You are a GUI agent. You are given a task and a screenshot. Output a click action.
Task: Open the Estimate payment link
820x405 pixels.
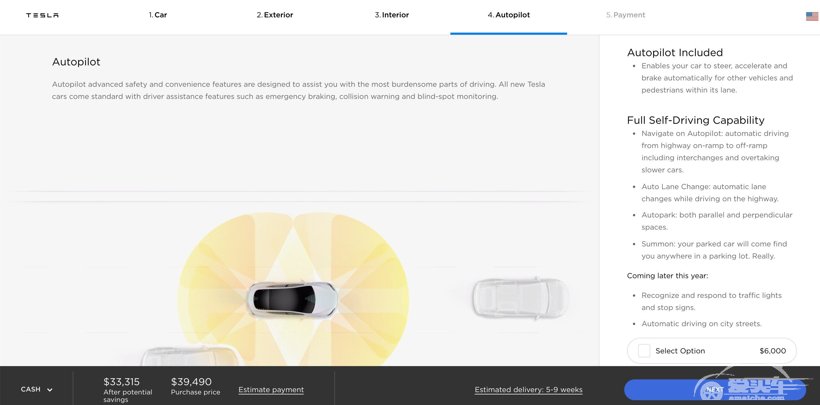pos(271,390)
